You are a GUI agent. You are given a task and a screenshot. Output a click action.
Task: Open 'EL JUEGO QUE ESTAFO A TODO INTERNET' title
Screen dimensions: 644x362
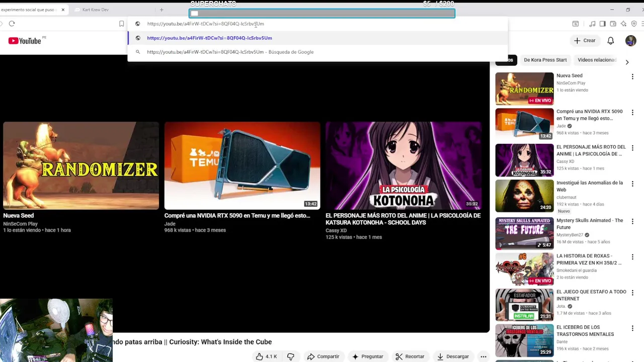pos(591,295)
